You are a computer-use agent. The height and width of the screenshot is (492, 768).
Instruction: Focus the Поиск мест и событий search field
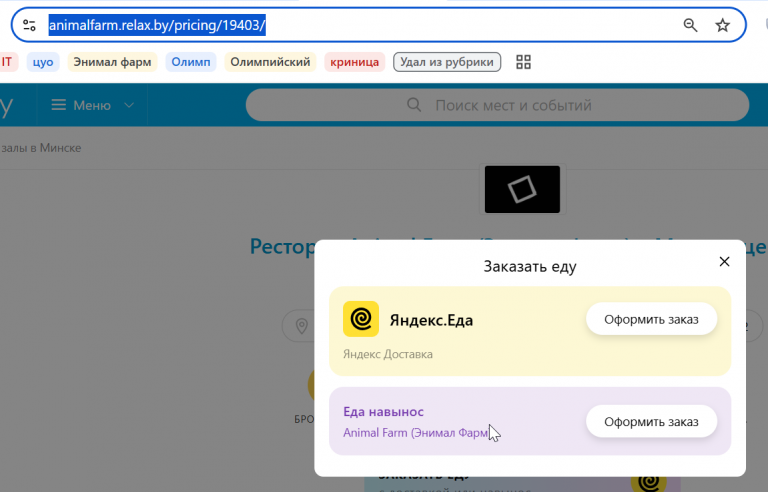point(497,105)
